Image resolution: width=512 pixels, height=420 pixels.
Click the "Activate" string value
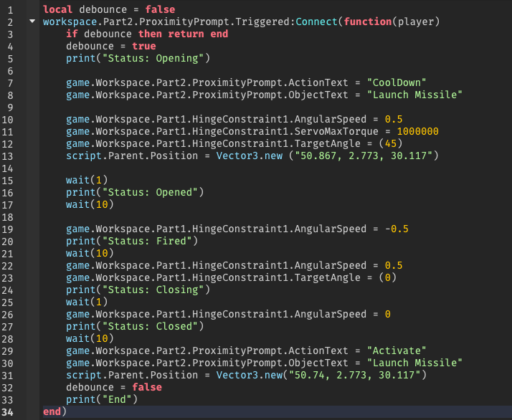[x=397, y=350]
